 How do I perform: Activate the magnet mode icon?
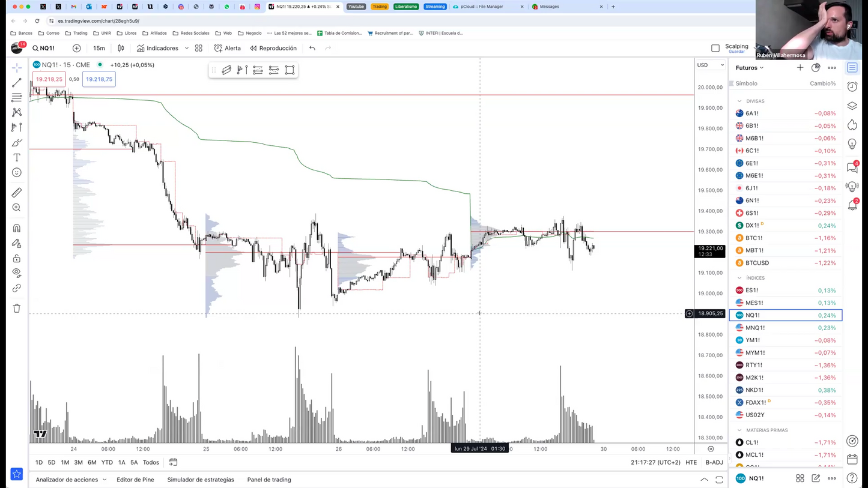tap(17, 228)
